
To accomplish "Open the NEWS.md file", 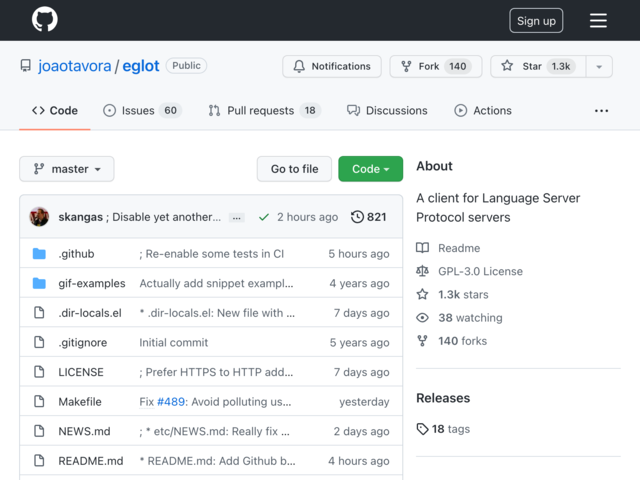I will coord(84,431).
